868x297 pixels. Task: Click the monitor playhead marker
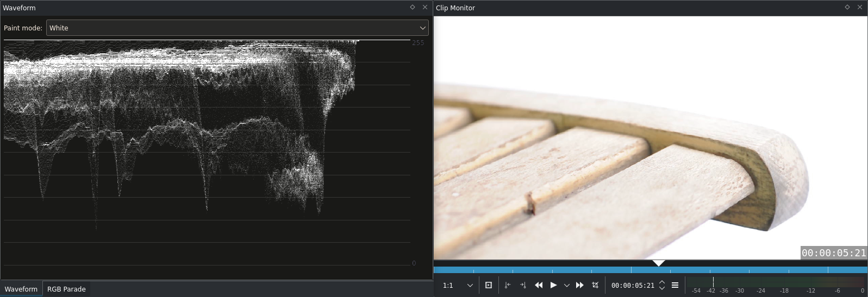pos(659,263)
